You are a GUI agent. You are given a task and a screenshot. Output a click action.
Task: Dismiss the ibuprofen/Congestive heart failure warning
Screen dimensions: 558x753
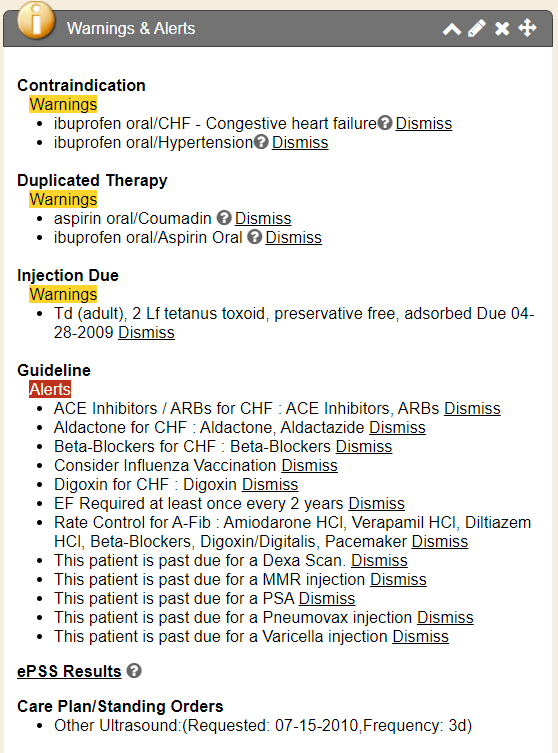click(424, 123)
